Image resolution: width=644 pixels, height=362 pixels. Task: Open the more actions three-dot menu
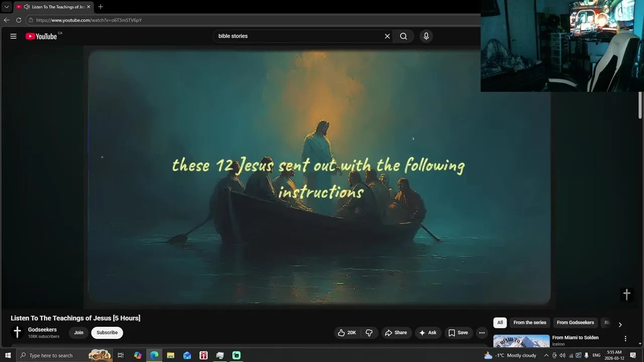click(481, 333)
